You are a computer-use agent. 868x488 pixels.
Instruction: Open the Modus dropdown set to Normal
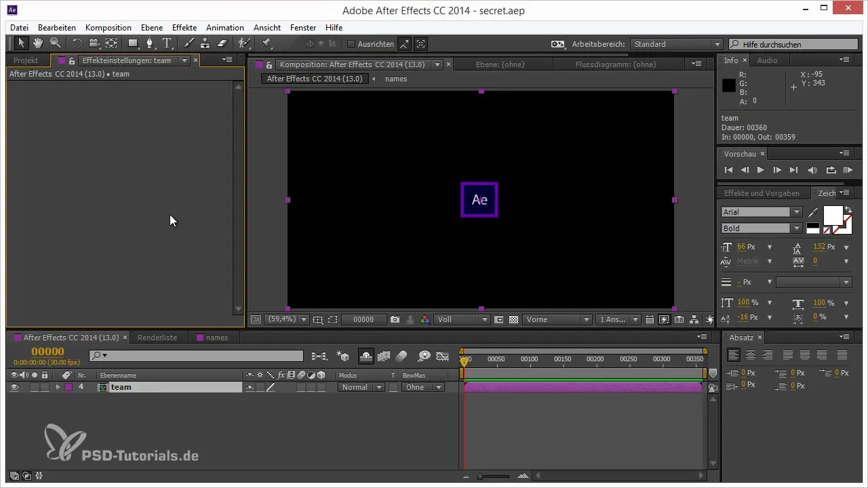(361, 387)
